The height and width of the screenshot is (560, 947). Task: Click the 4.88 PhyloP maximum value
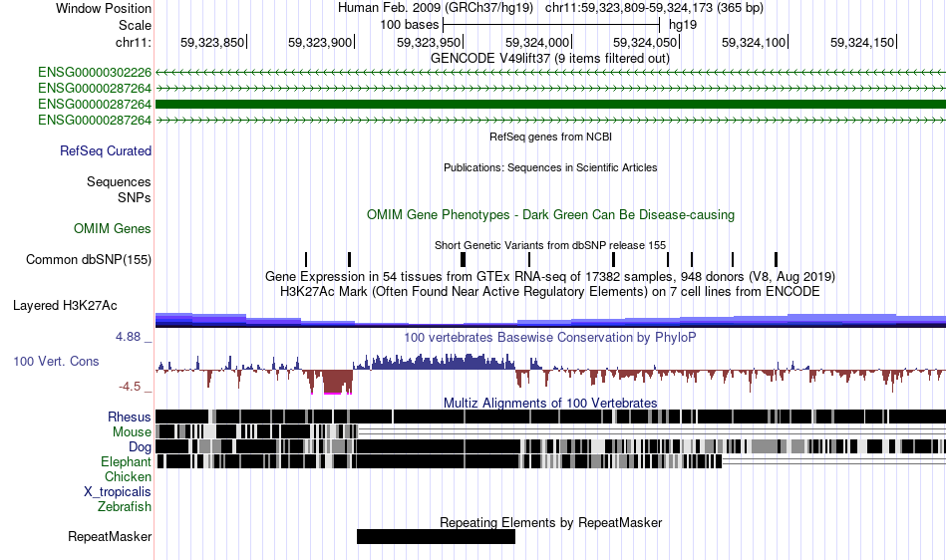[x=128, y=337]
